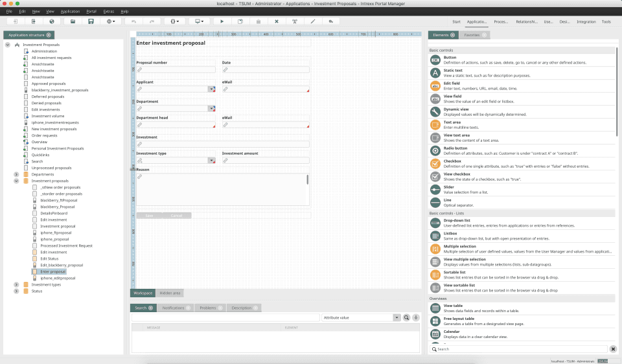Click the Elements search input field
622x364 pixels.
point(519,349)
